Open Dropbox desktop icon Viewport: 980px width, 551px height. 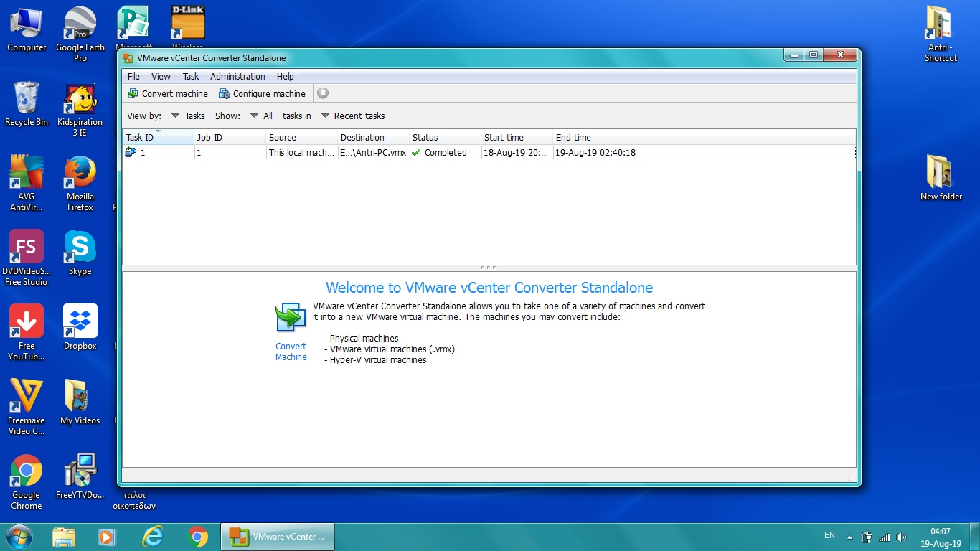tap(80, 328)
